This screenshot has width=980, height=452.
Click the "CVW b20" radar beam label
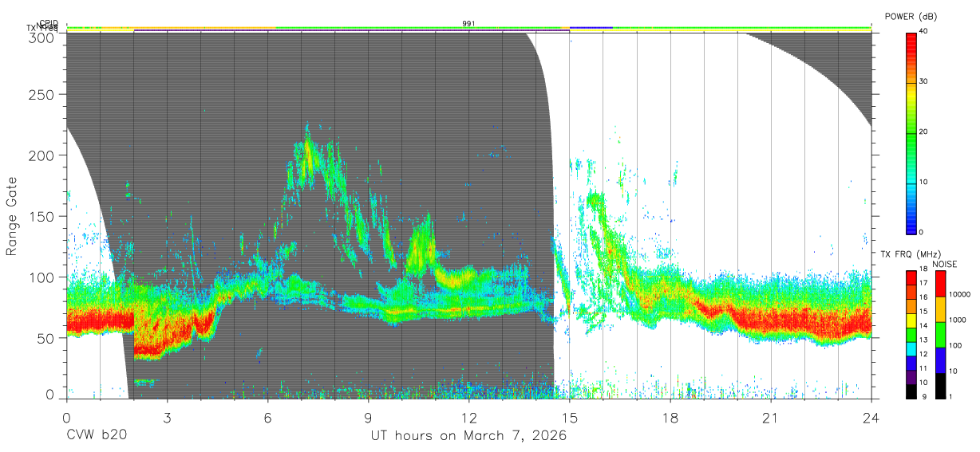pos(97,436)
